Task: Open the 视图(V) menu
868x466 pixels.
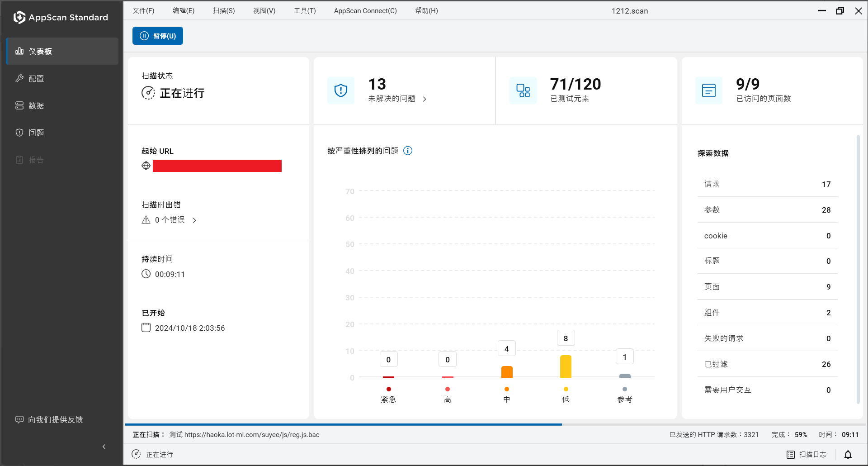Action: pos(264,10)
